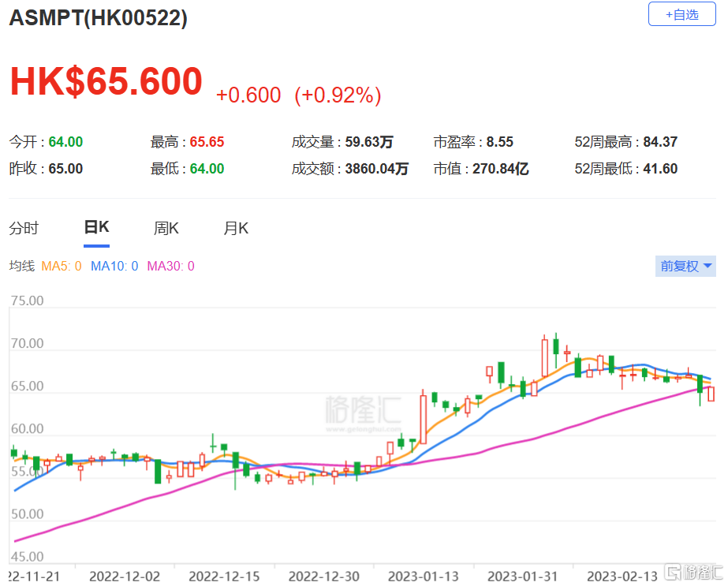728x586 pixels.
Task: Click the 45.00 price axis label
Action: pyautogui.click(x=27, y=556)
